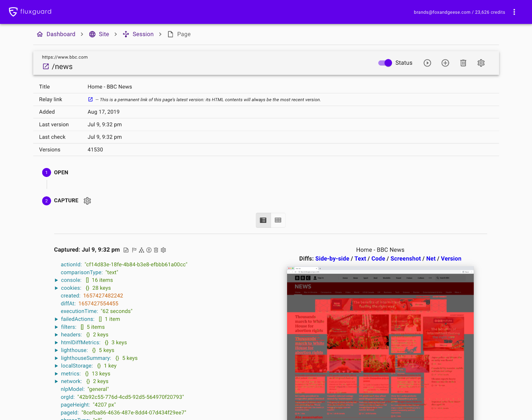The width and height of the screenshot is (532, 420).
Task: Click the fork/branch icon for the capture
Action: (141, 250)
